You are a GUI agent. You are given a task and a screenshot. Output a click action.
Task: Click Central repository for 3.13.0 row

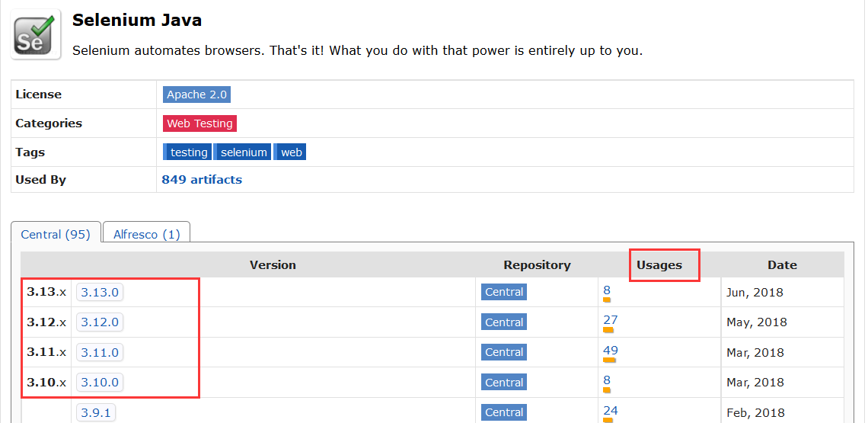(x=504, y=292)
